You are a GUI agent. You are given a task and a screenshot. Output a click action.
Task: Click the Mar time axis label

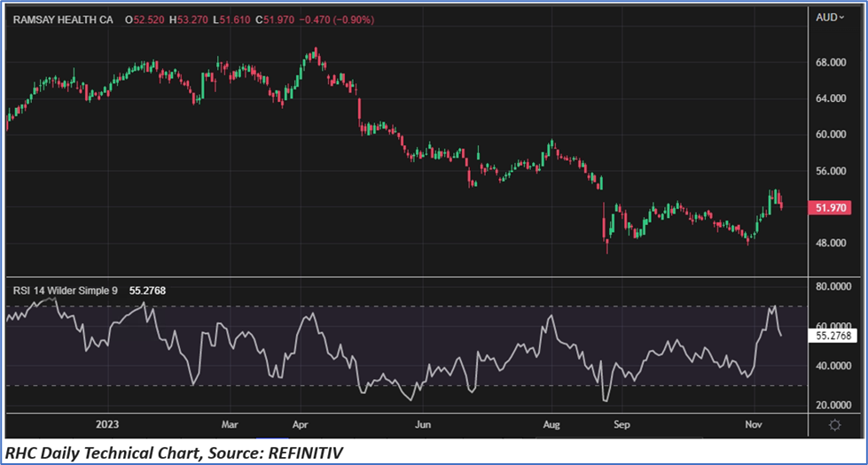click(x=230, y=424)
